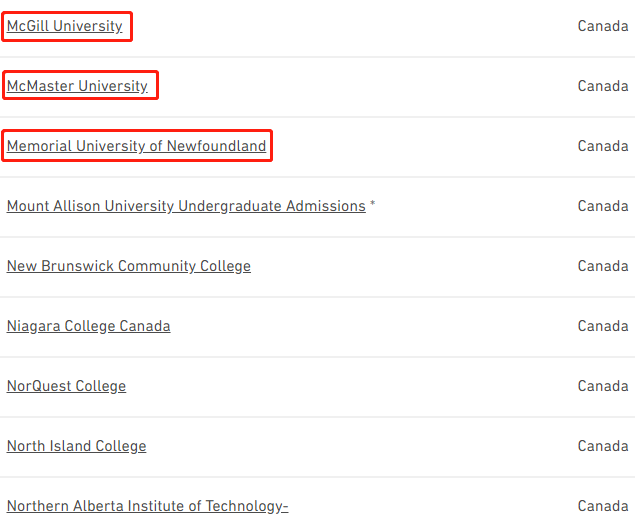Follow the Niagara College Canada link
635x518 pixels.
pos(89,326)
